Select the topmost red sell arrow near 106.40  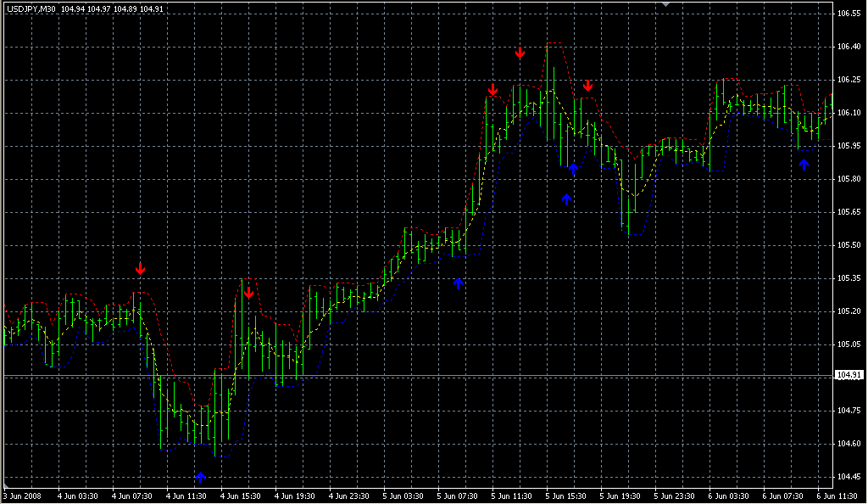coord(520,53)
